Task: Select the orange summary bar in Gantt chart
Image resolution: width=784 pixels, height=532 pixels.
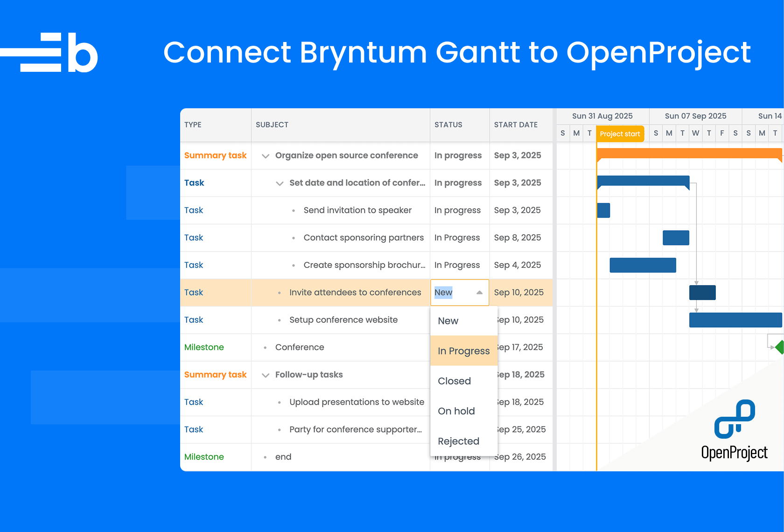Action: (689, 154)
